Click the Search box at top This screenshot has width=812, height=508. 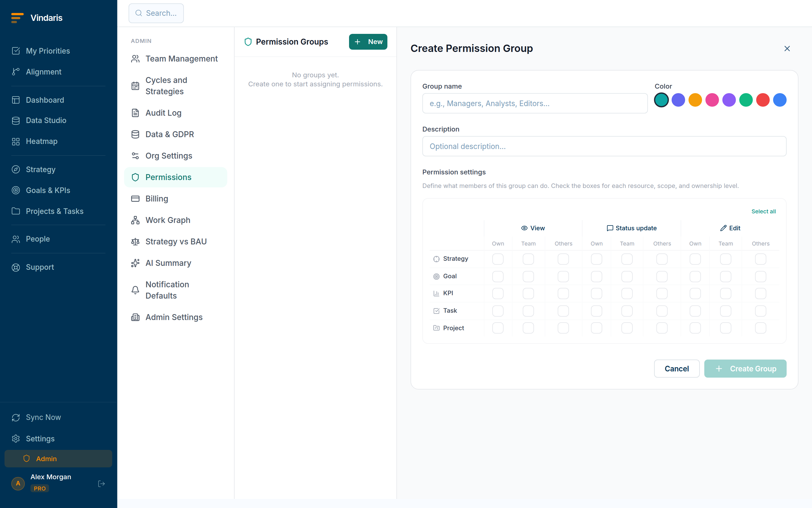(x=156, y=13)
